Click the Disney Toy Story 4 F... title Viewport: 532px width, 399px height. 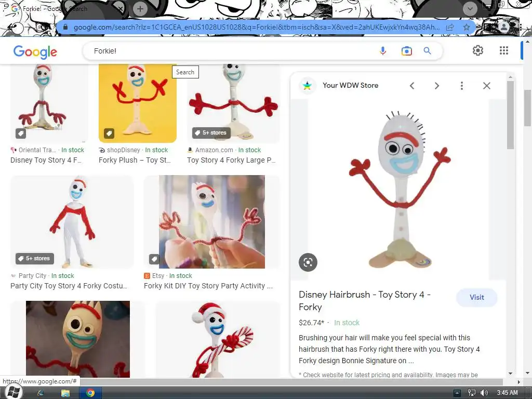[46, 160]
